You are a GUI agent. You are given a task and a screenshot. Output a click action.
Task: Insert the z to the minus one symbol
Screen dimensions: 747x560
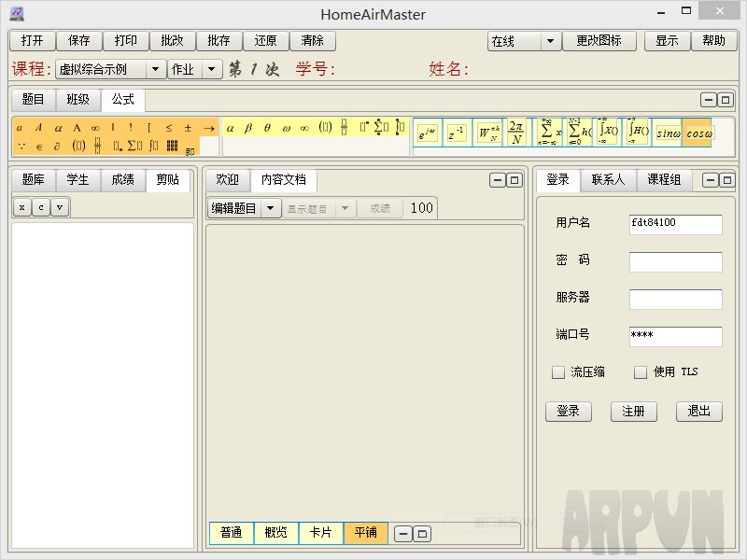click(x=457, y=133)
